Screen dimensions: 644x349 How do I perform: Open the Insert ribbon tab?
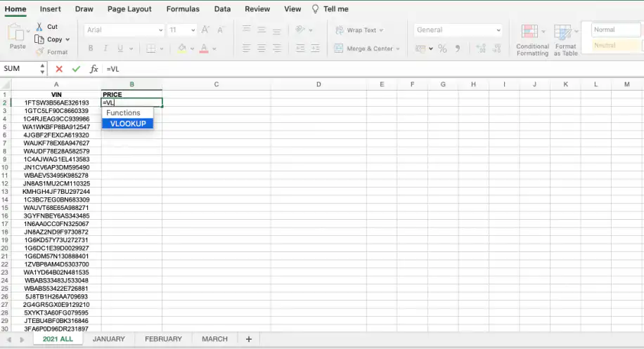(x=50, y=9)
